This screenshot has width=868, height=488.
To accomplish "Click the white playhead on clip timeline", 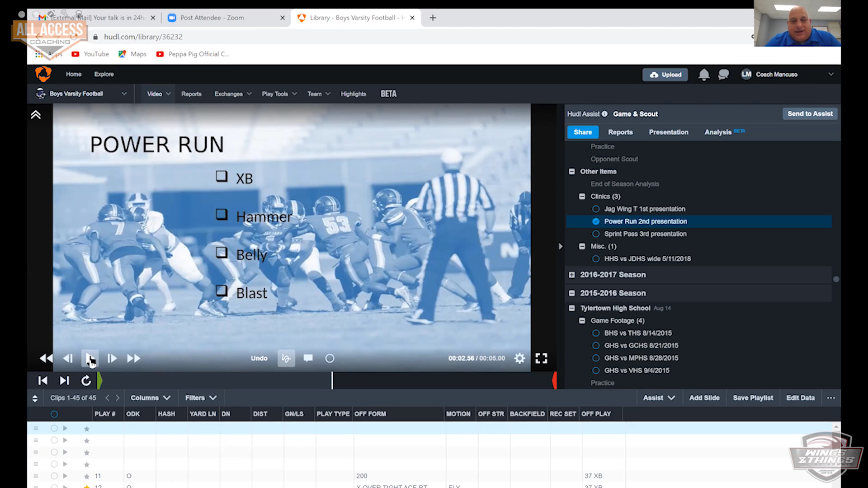I will [332, 380].
